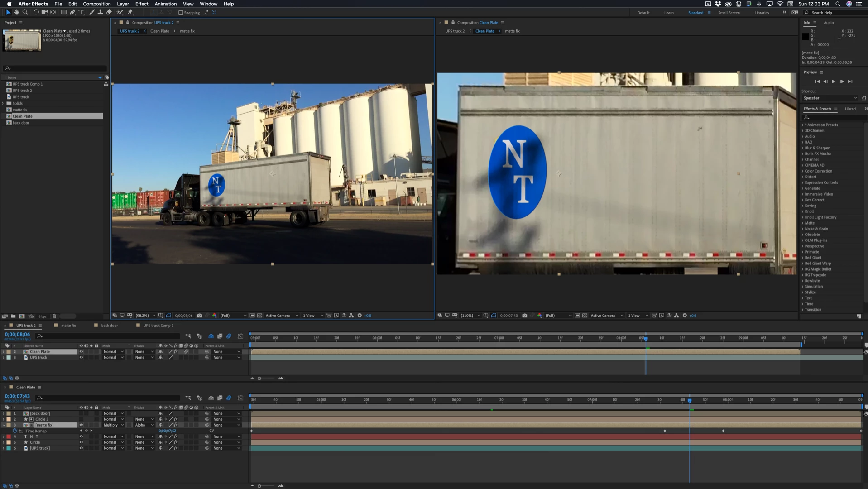Open the Composition menu
The image size is (868, 489).
97,4
